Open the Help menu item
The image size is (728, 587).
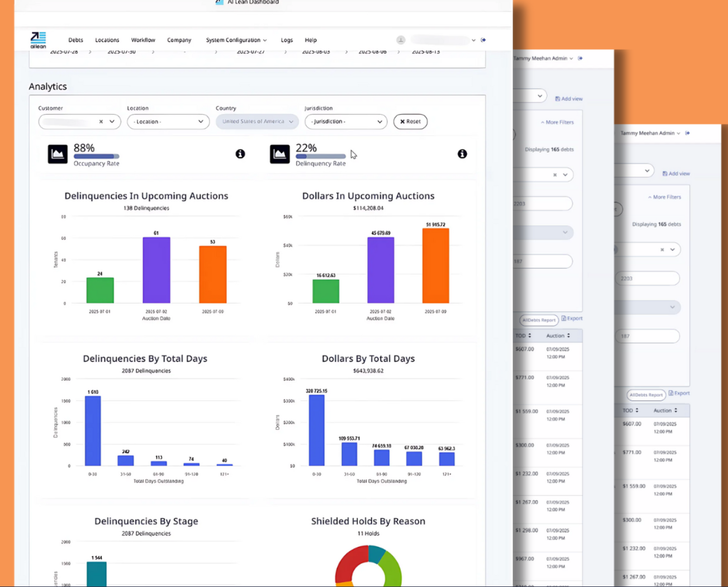click(x=311, y=40)
